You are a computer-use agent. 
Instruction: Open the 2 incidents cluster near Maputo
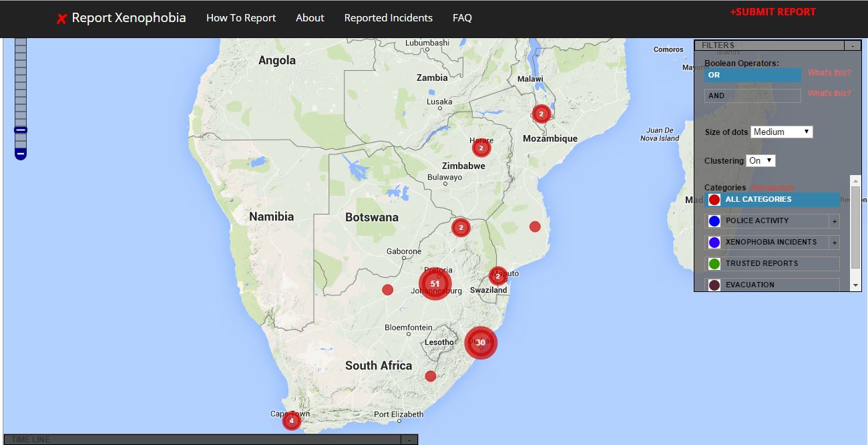coord(498,276)
